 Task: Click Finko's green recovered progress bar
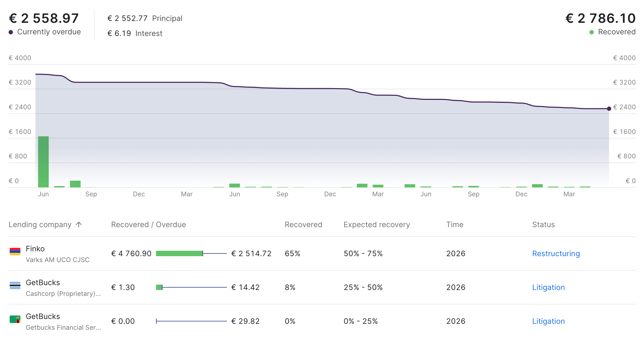(x=179, y=253)
